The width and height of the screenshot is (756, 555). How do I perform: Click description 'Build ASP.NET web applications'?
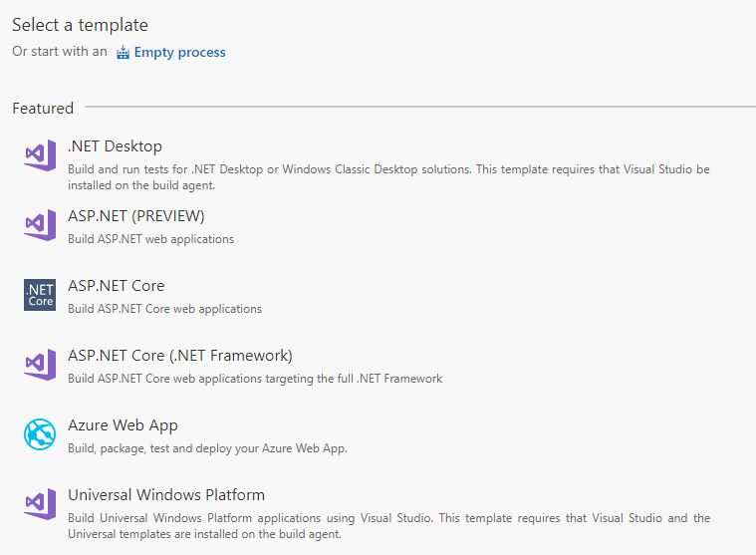[150, 239]
